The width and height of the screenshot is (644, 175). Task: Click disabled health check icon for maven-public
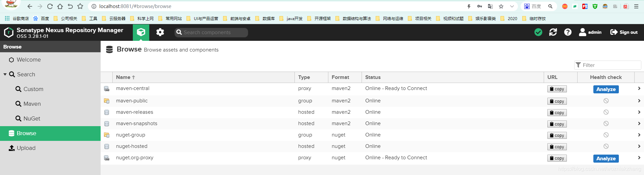point(606,101)
